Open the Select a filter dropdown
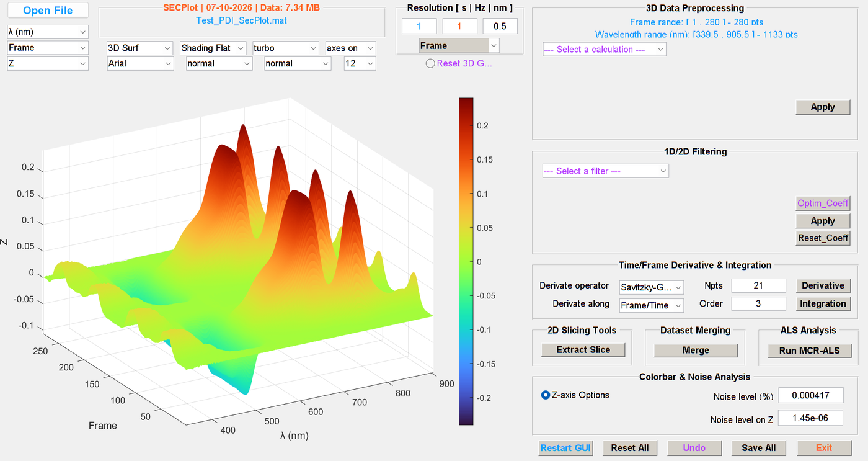868x461 pixels. coord(606,171)
